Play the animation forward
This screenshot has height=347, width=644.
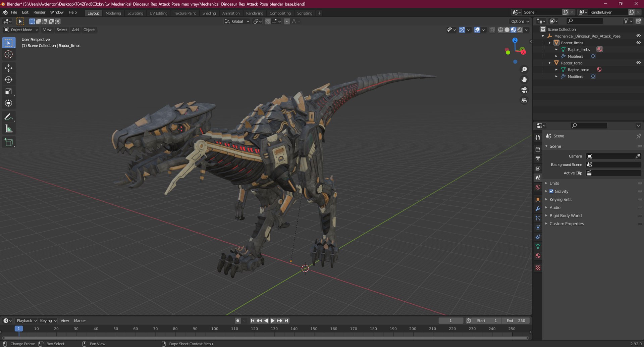[x=273, y=321]
